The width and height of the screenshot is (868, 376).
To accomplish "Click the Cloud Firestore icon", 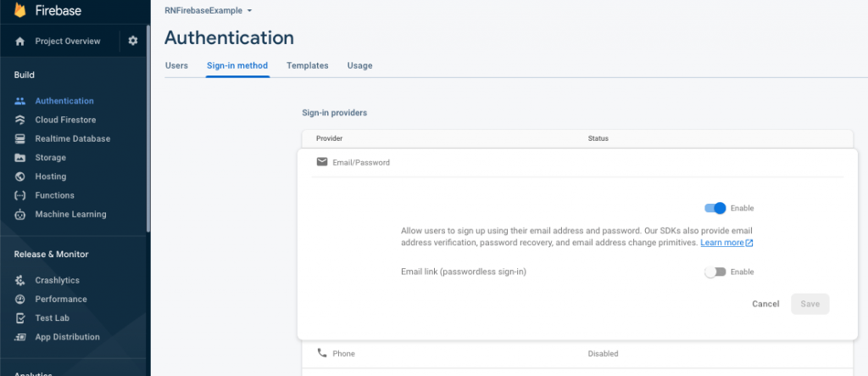I will click(x=20, y=120).
